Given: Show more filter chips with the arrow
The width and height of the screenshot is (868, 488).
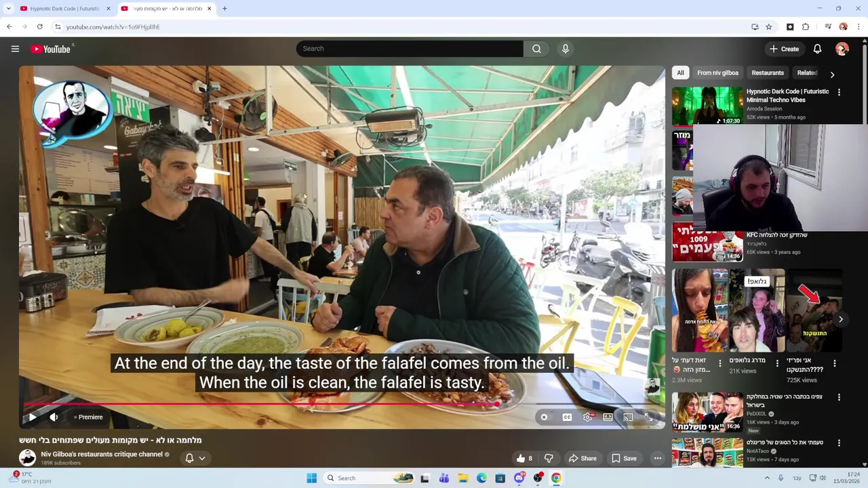Looking at the screenshot, I should [832, 75].
